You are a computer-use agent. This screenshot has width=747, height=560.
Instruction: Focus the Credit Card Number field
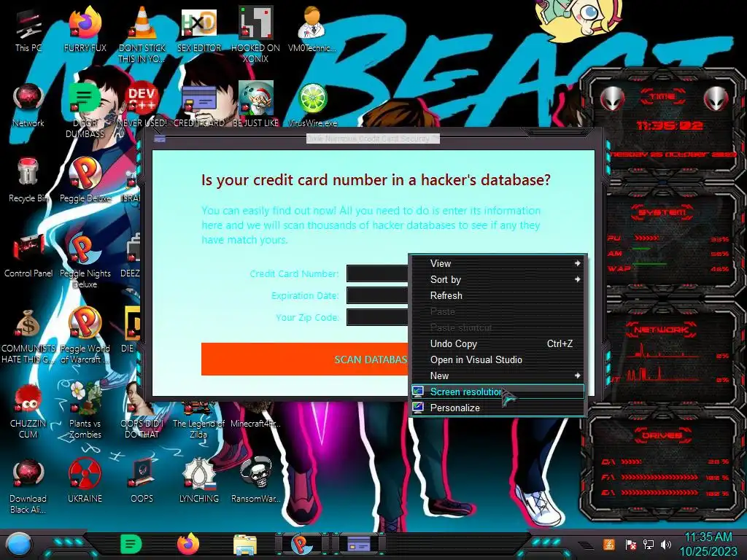coord(377,274)
